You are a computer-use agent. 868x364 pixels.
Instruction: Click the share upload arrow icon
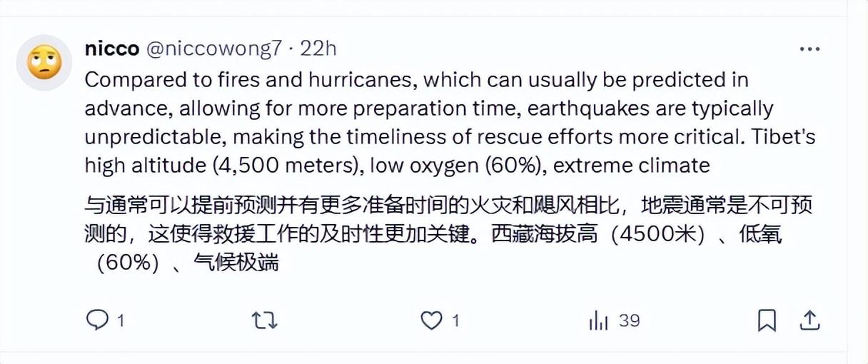click(809, 320)
